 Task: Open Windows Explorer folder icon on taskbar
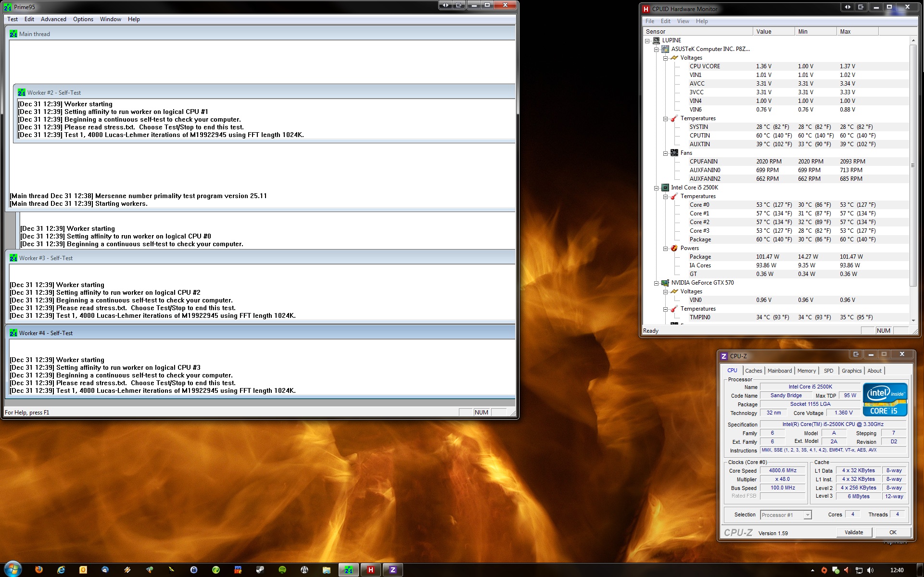327,570
